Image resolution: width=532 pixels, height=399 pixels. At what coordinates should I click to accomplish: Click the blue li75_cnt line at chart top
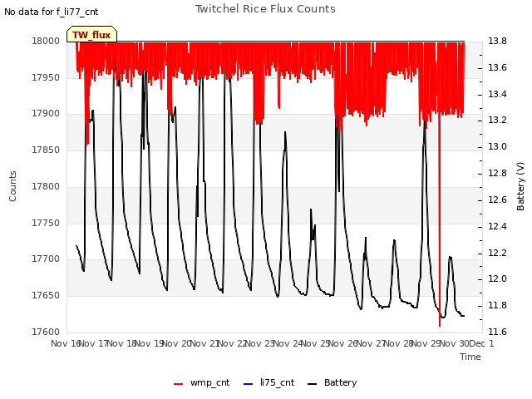pyautogui.click(x=290, y=41)
